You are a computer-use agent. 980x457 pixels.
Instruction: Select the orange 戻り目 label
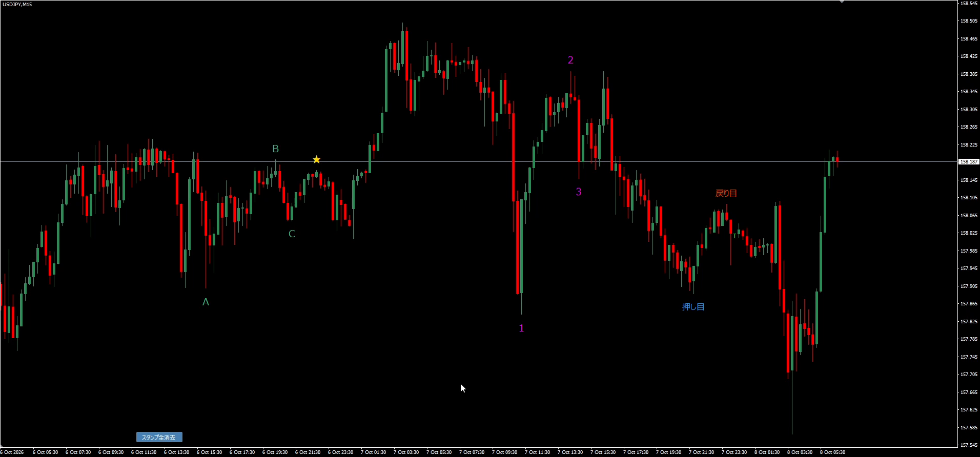click(726, 193)
